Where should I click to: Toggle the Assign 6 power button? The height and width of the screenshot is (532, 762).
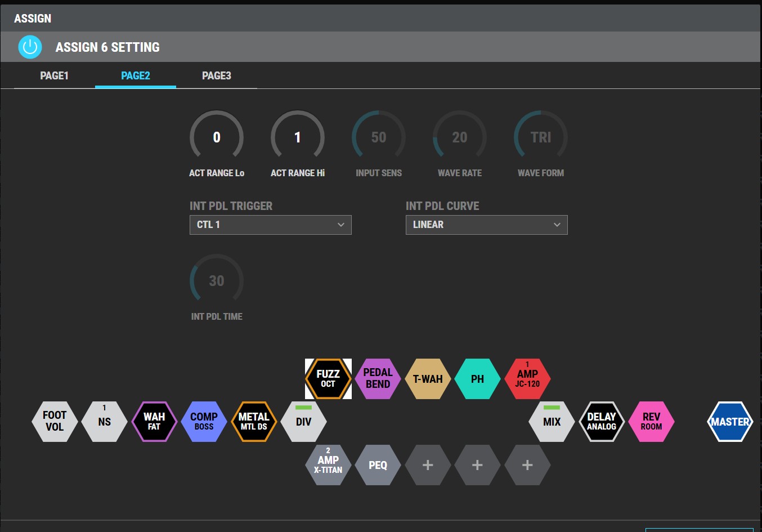[30, 47]
